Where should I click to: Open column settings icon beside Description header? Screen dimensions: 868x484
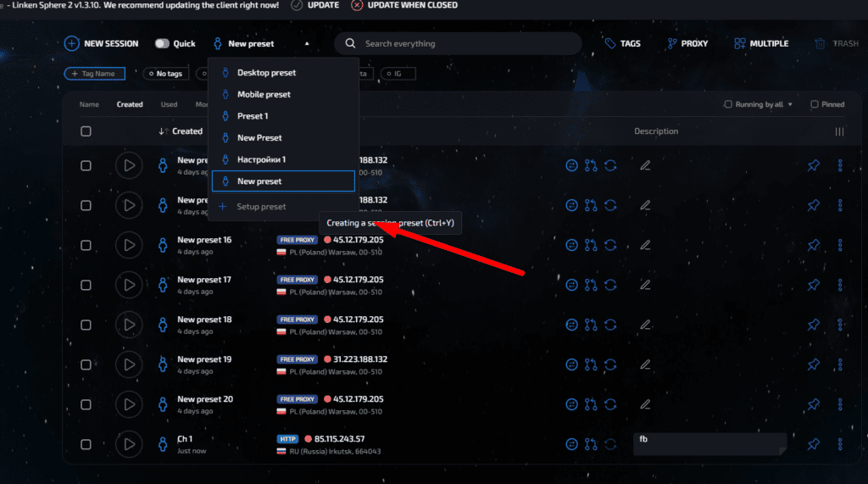coord(839,131)
